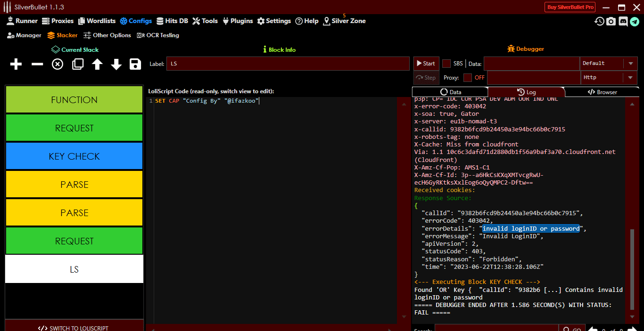Remove the selected block from the stack
The height and width of the screenshot is (331, 644).
point(37,64)
